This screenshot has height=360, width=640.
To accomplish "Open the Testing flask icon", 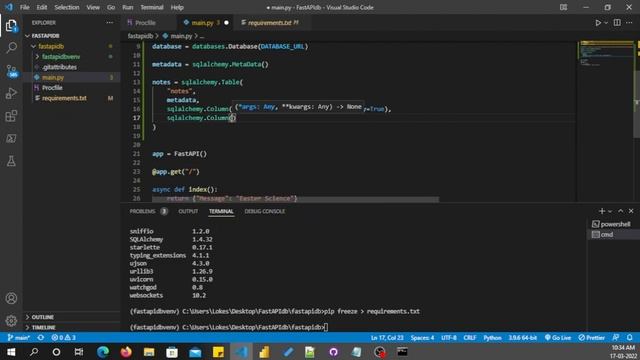I will [x=11, y=161].
